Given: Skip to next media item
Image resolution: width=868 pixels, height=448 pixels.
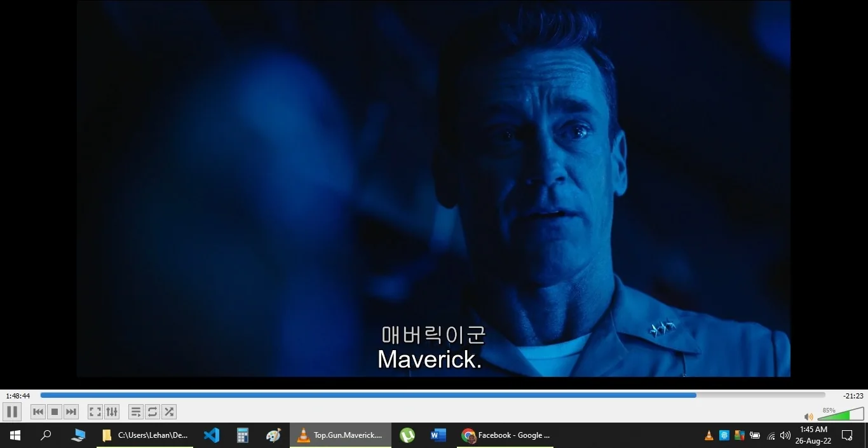Looking at the screenshot, I should [71, 412].
